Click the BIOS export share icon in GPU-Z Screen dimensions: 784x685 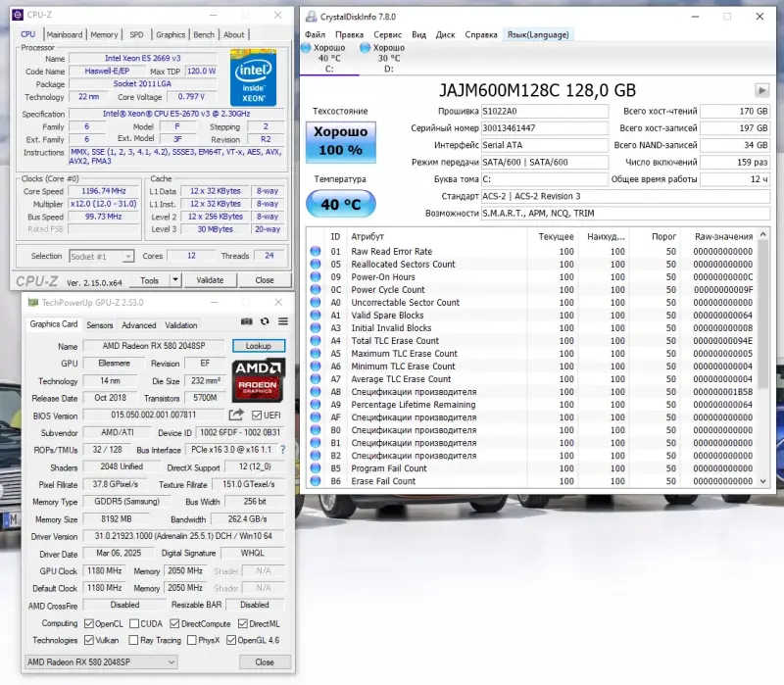coord(236,415)
